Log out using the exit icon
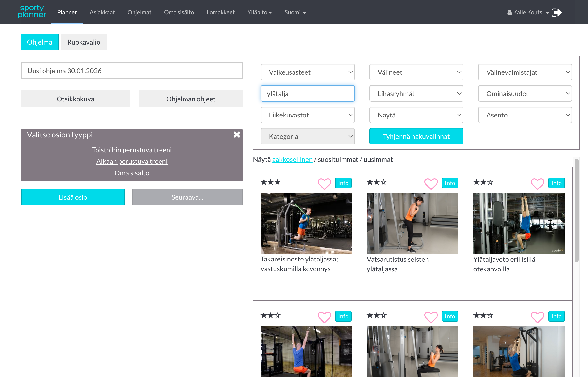Image resolution: width=588 pixels, height=377 pixels. tap(557, 12)
